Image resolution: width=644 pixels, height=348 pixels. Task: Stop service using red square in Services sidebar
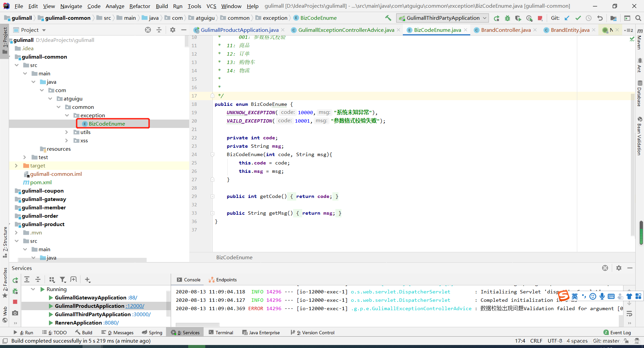tap(15, 302)
